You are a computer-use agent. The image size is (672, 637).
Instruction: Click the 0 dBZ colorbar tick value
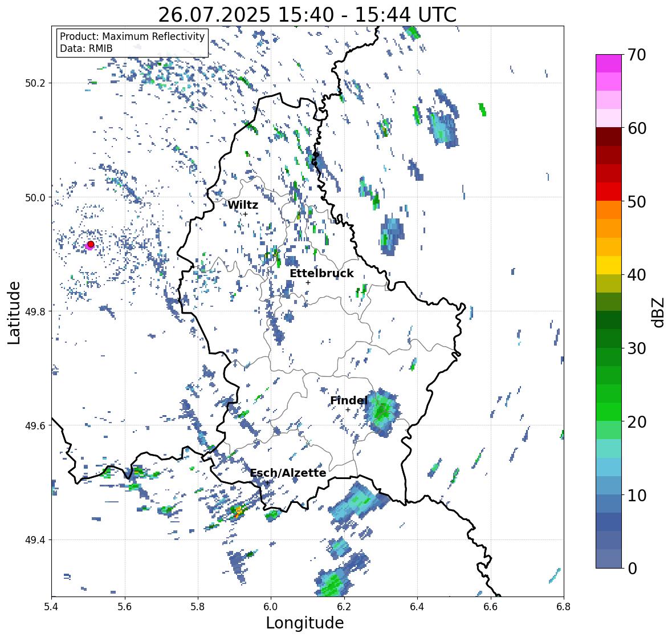pos(632,569)
